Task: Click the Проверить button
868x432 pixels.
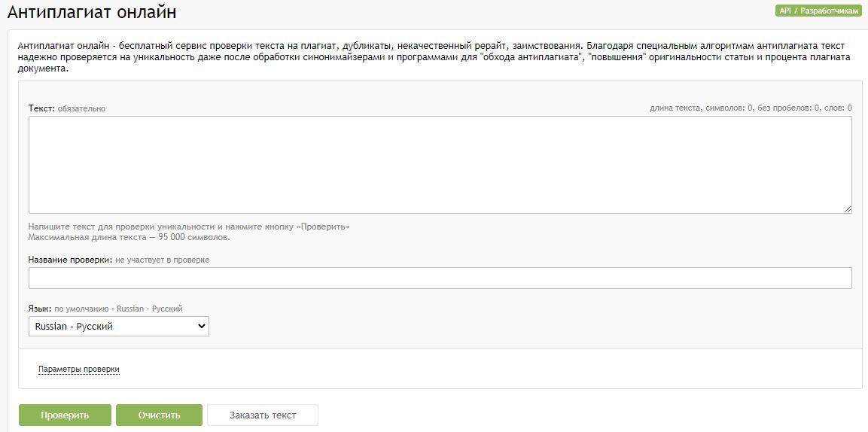Action: click(65, 415)
